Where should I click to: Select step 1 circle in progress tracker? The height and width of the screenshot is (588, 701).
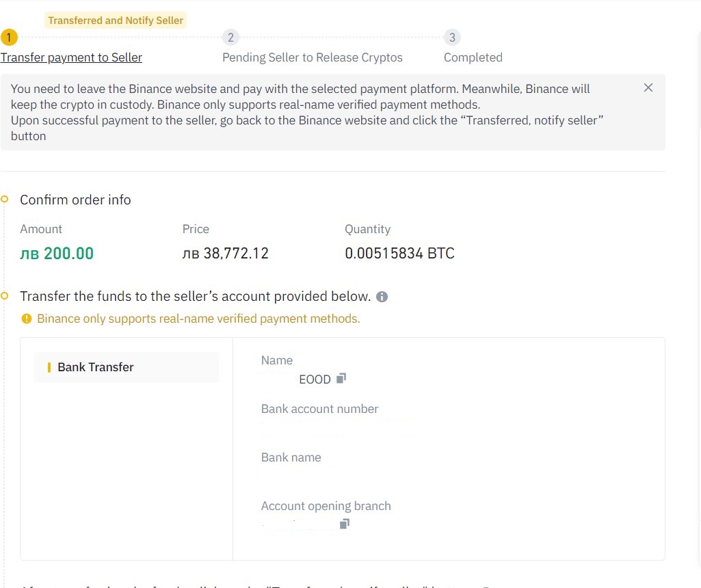tap(9, 38)
